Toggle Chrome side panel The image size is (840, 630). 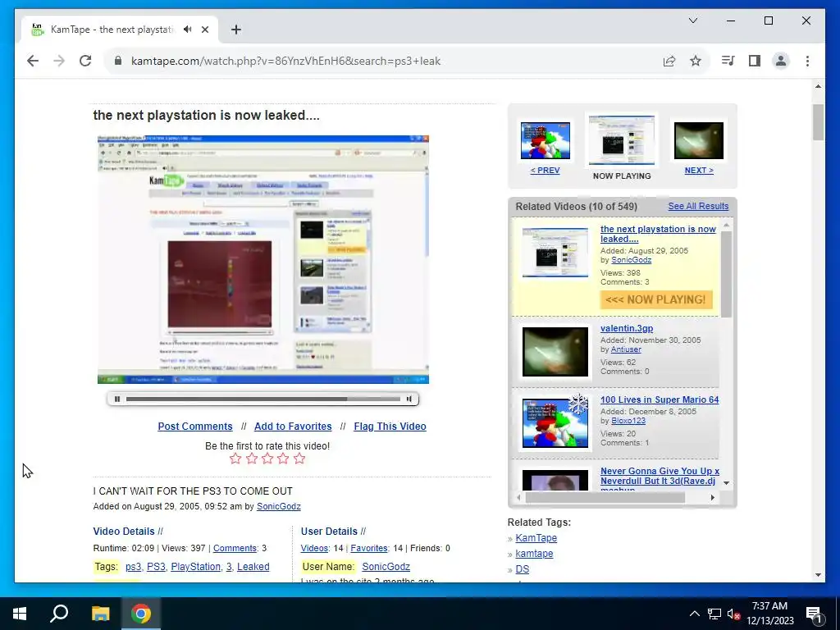coord(755,61)
